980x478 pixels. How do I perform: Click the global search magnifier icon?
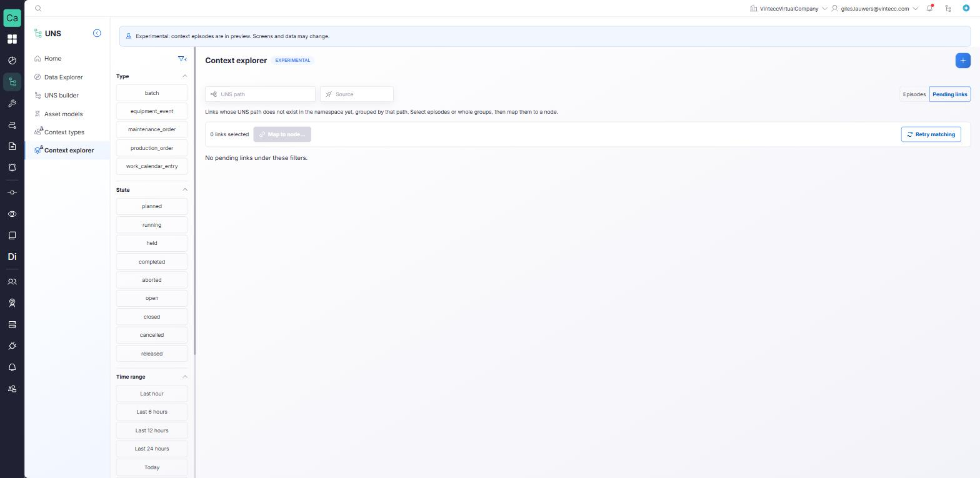(x=38, y=9)
